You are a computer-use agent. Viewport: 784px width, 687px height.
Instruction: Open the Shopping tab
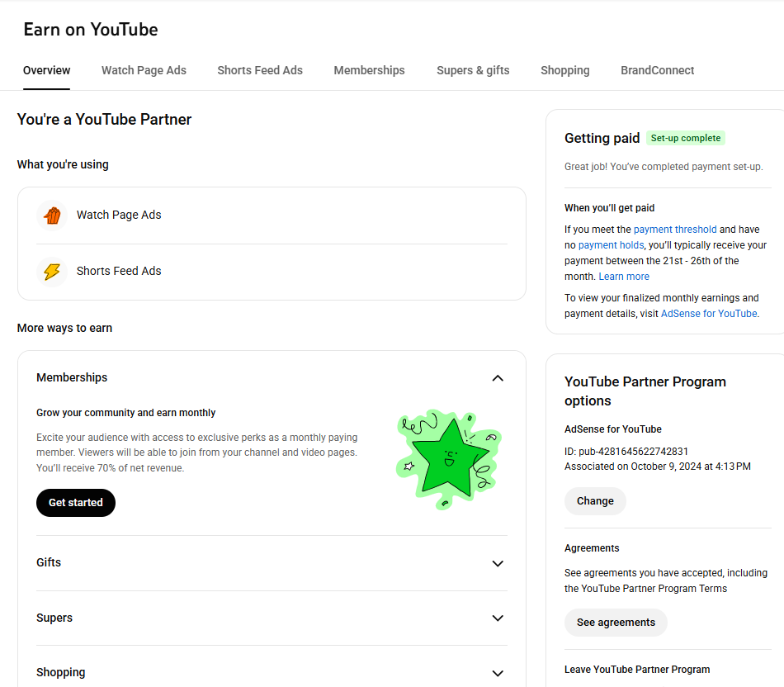click(x=564, y=70)
